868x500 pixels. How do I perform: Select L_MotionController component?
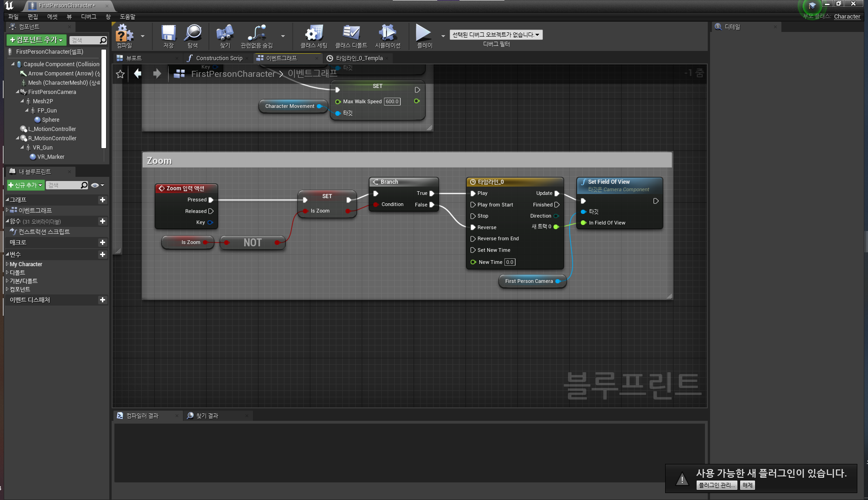pos(48,129)
